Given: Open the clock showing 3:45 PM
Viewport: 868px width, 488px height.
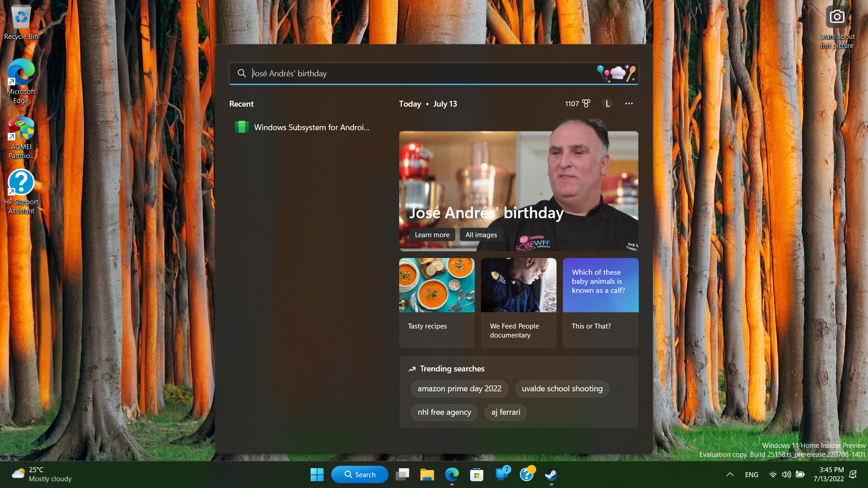Looking at the screenshot, I should 828,474.
